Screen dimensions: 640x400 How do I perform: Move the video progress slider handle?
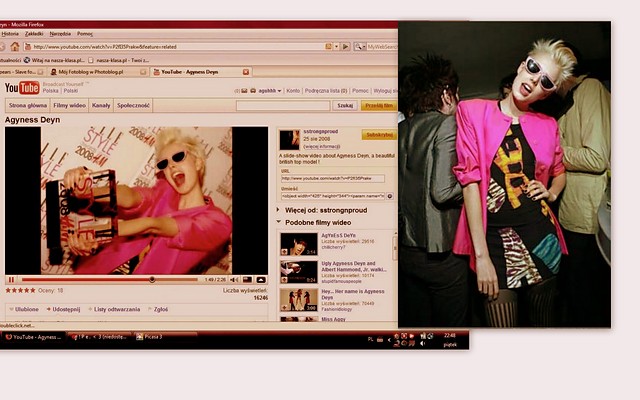click(152, 280)
